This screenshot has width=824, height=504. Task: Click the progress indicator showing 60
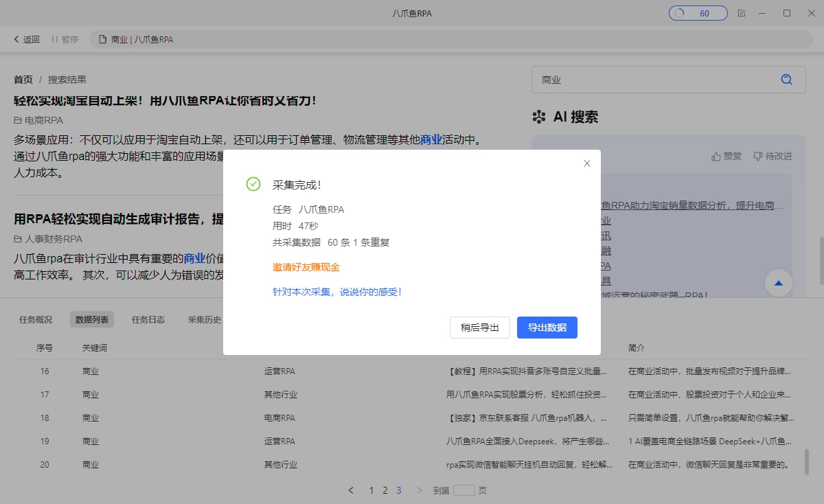tap(698, 13)
